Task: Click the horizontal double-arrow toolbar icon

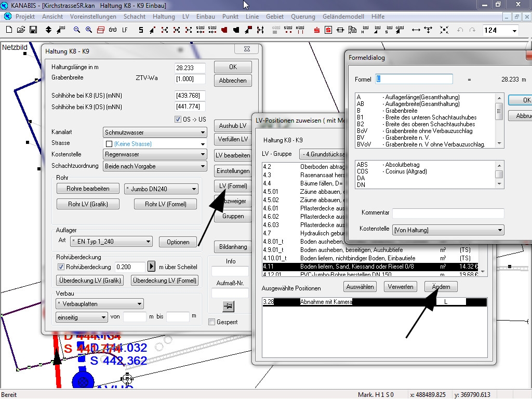Action: point(416,30)
